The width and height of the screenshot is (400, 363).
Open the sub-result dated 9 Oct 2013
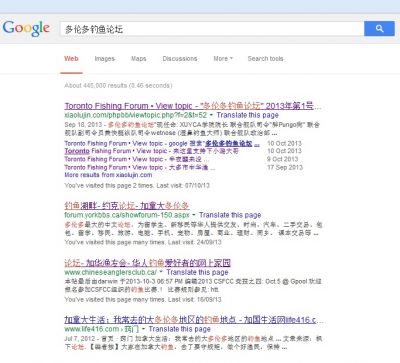[x=137, y=159]
